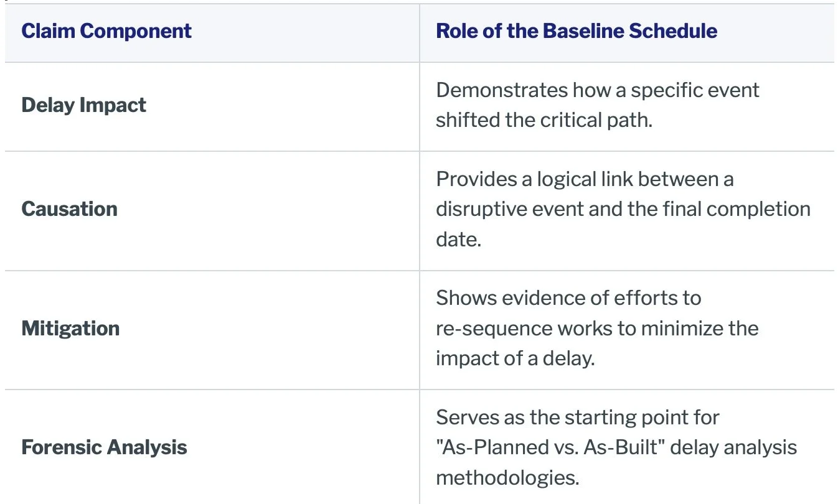This screenshot has height=504, width=838.
Task: Click the "Claim Component" column header
Action: tap(106, 31)
